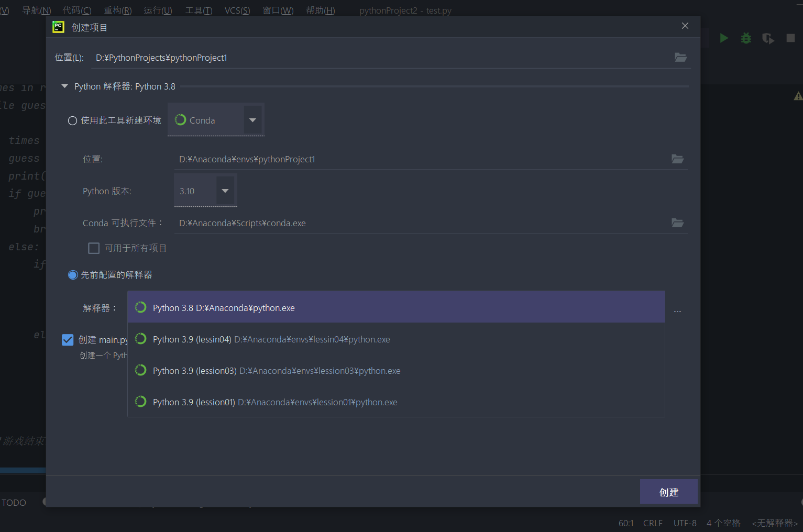Click the 创建 button
The width and height of the screenshot is (803, 532).
point(668,492)
